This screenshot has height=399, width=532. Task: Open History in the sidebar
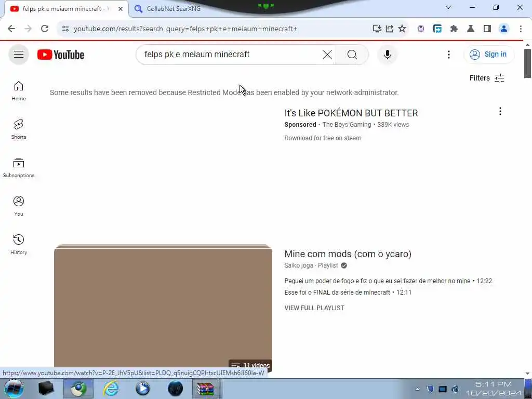click(19, 244)
